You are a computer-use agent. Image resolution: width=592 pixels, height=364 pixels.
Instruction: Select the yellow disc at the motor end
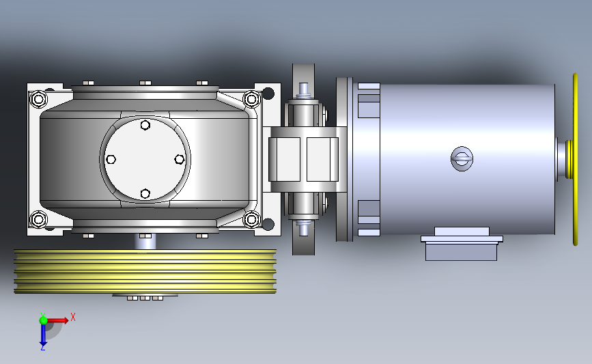pos(575,159)
